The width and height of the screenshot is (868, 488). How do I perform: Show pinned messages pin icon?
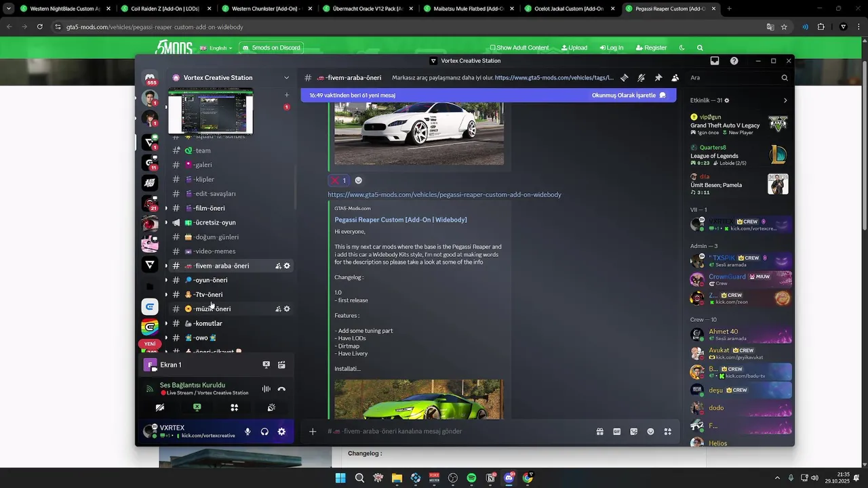pyautogui.click(x=658, y=78)
